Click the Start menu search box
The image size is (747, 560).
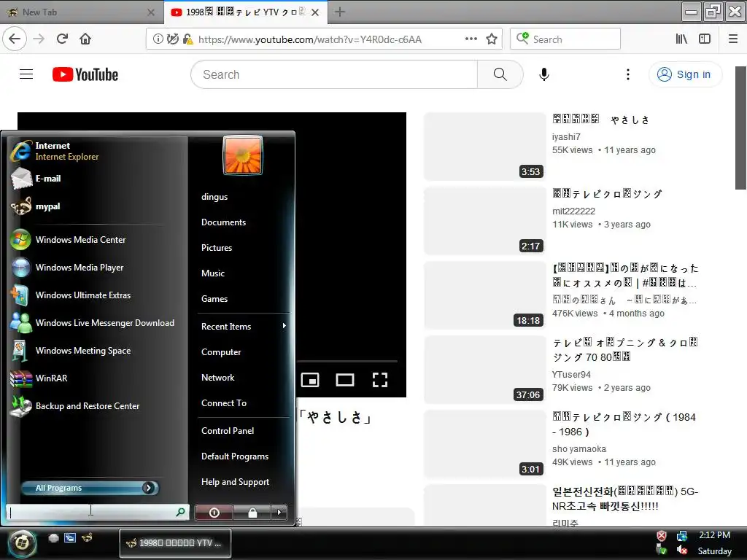98,512
